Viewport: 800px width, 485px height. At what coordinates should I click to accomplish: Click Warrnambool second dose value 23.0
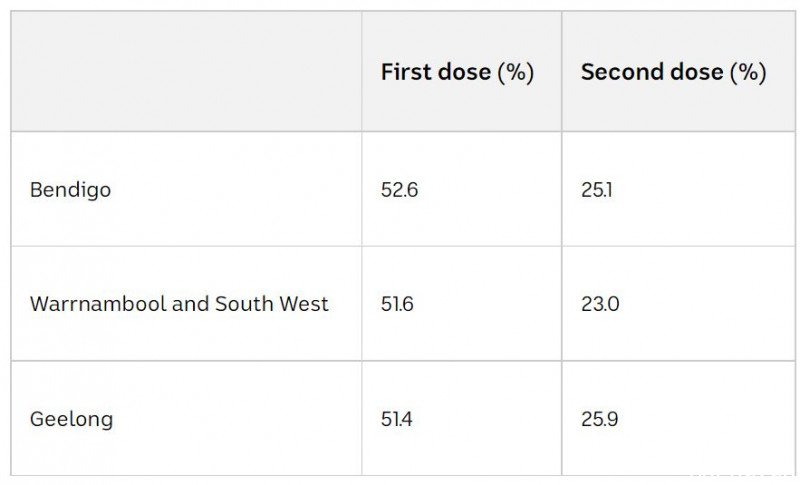point(600,304)
